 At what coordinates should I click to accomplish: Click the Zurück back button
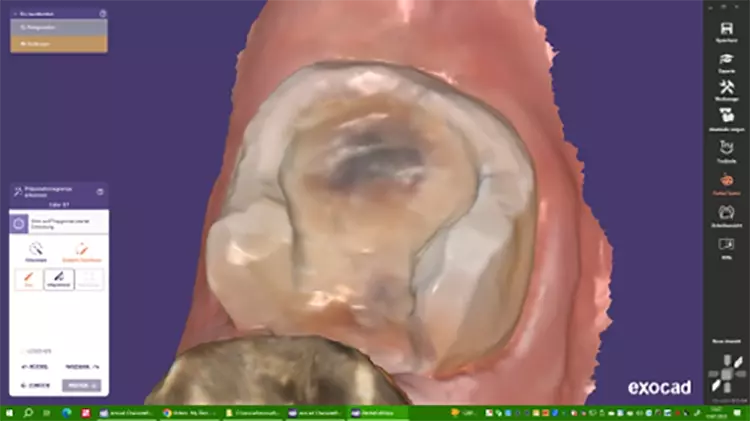coord(36,385)
